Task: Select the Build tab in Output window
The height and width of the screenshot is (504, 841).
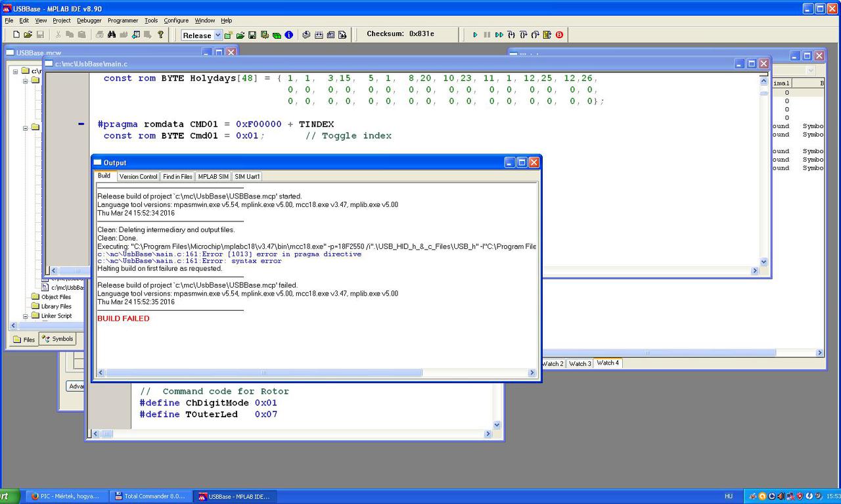Action: pyautogui.click(x=104, y=175)
